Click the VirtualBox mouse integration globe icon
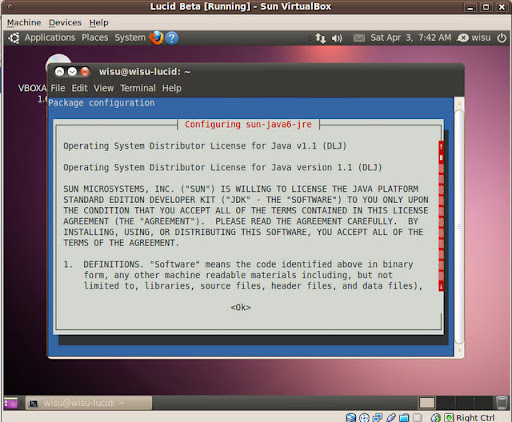512x422 pixels. tap(436, 417)
